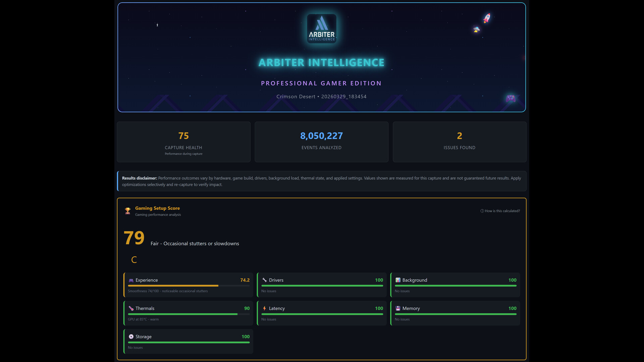The image size is (644, 362).
Task: Click the 'Gaming Setup Score' heading
Action: [x=157, y=208]
